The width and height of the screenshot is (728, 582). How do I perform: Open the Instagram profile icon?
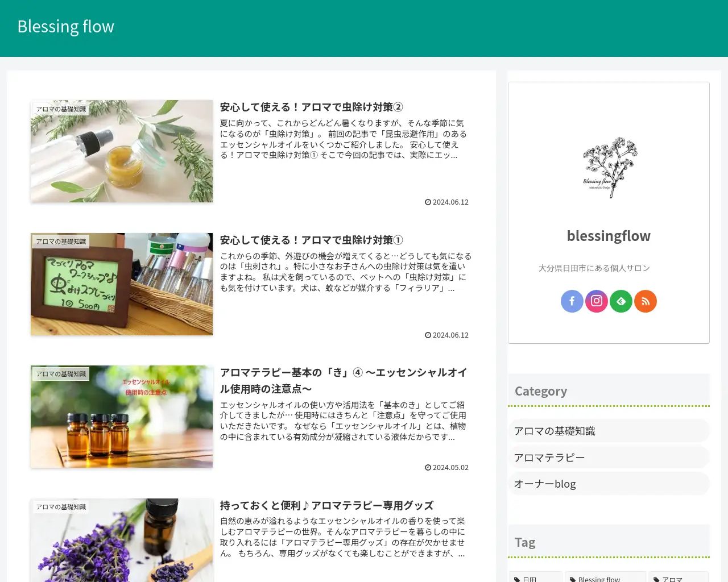[x=596, y=301]
